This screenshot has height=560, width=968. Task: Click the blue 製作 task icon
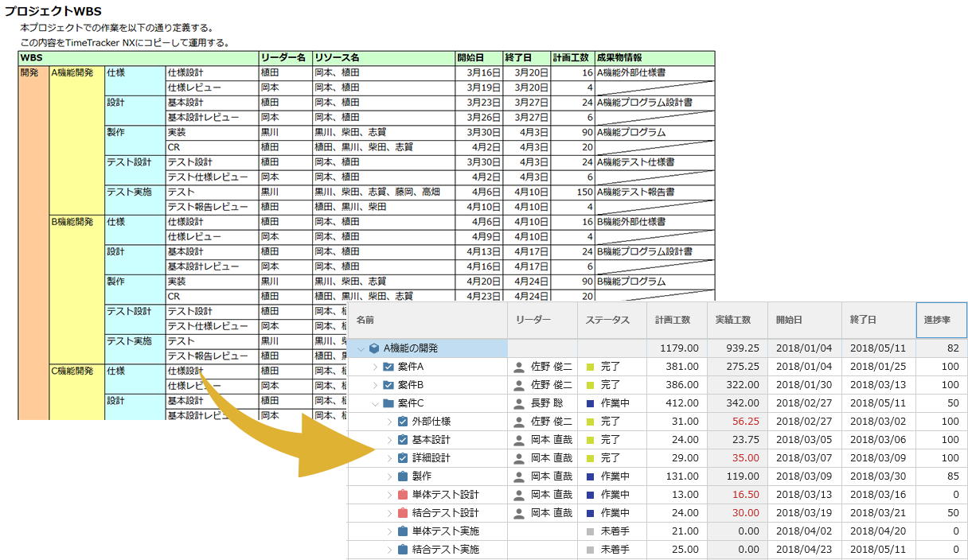[x=403, y=476]
